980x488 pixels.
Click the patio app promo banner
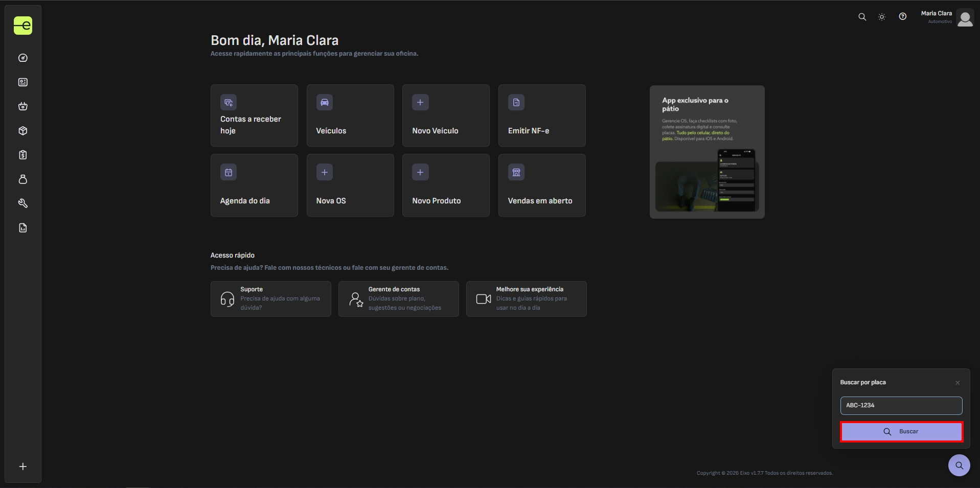707,152
